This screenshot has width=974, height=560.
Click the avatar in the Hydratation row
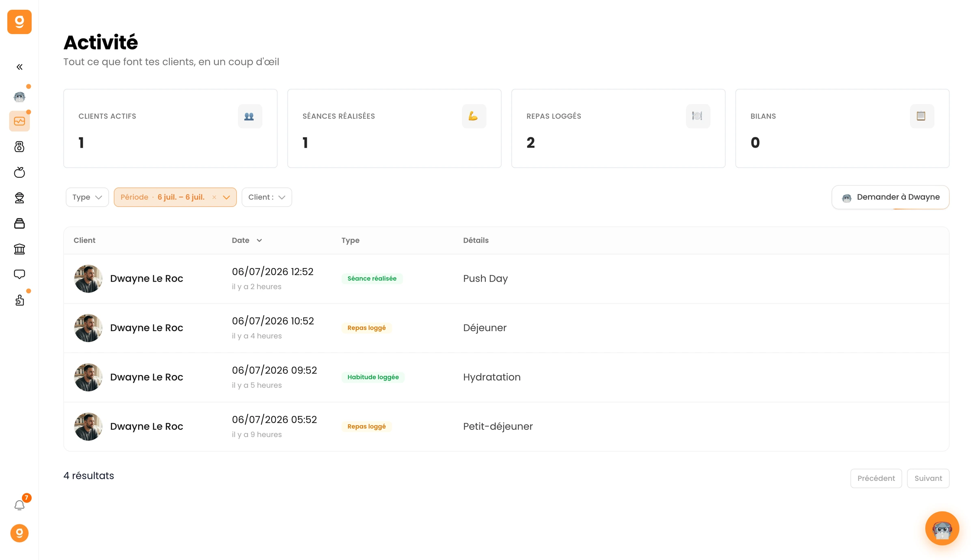[x=88, y=377]
